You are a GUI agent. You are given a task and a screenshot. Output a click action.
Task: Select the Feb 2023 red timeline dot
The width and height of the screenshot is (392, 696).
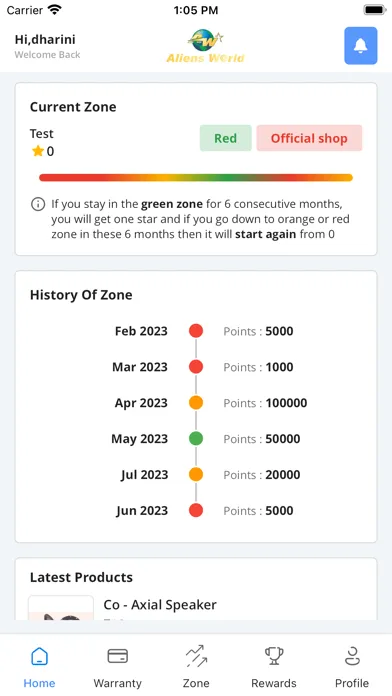pos(196,331)
